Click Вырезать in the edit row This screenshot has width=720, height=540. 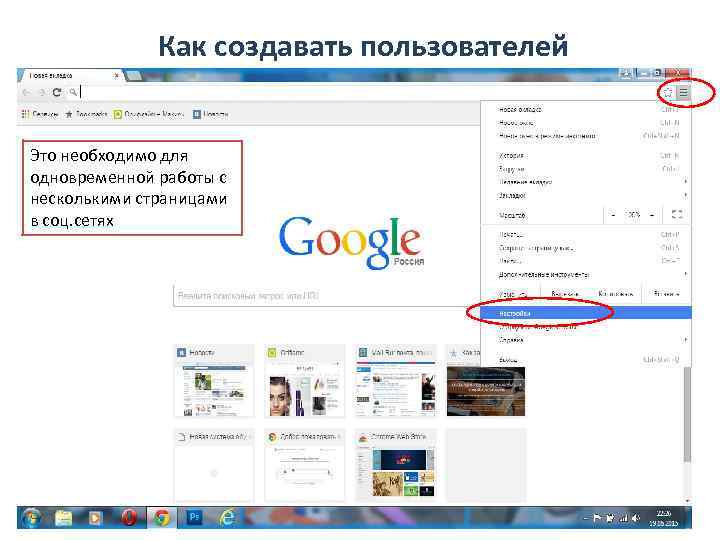pos(564,293)
